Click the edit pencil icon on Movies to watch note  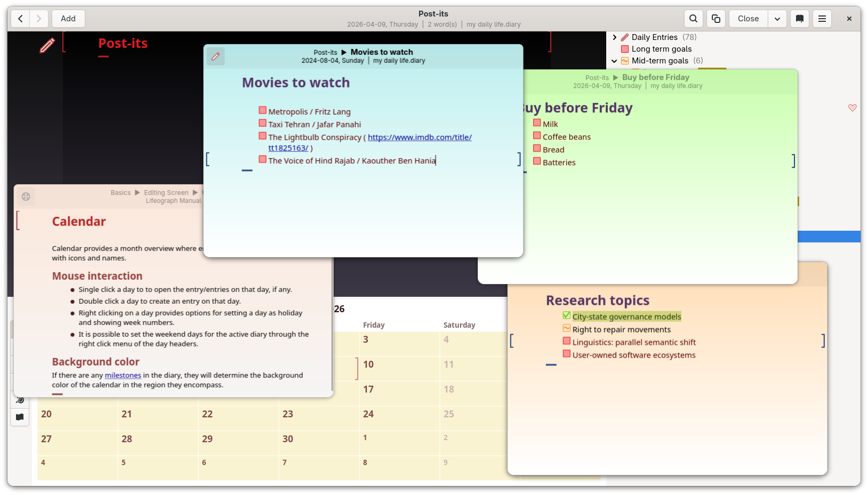(216, 56)
